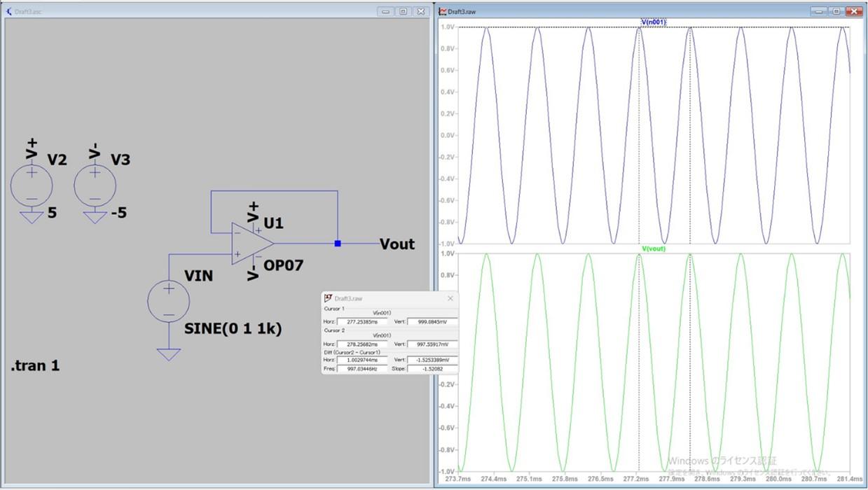Click the OP07 op-amp symbol U1
868x490 pixels.
(x=251, y=244)
